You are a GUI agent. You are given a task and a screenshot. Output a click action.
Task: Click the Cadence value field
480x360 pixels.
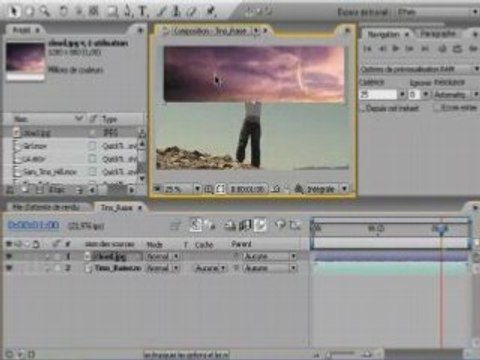pos(378,95)
